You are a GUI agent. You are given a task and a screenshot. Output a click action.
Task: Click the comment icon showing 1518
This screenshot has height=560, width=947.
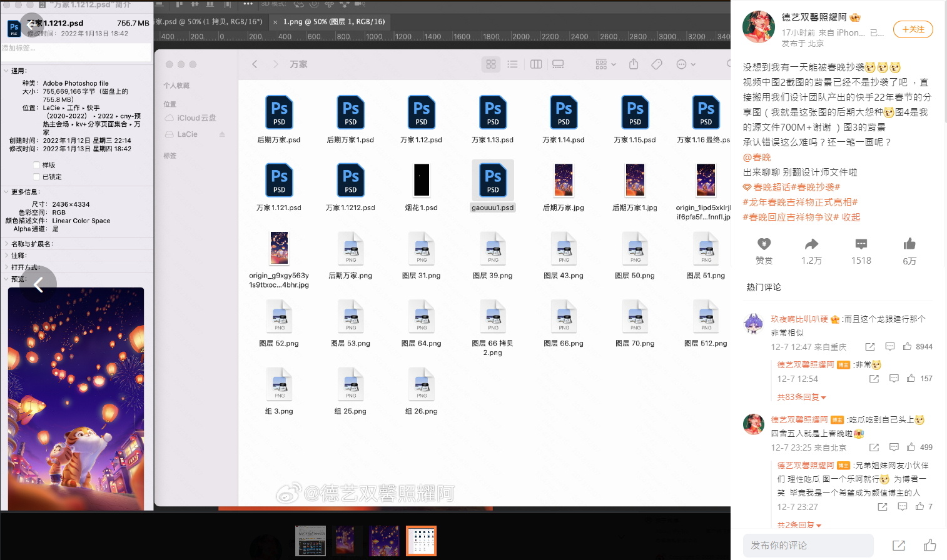pos(861,244)
